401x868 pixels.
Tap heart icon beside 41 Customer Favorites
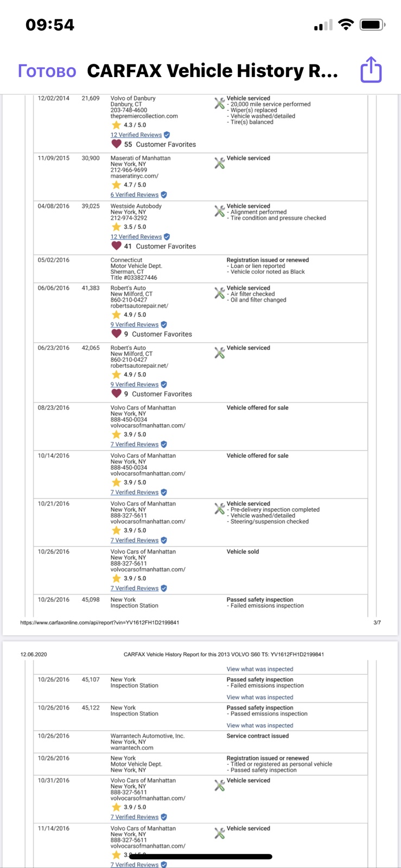tap(116, 246)
